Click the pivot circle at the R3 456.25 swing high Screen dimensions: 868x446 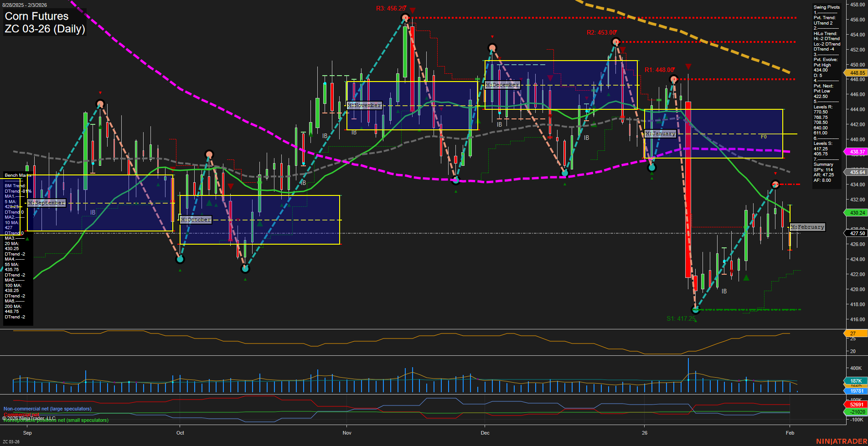click(x=405, y=18)
